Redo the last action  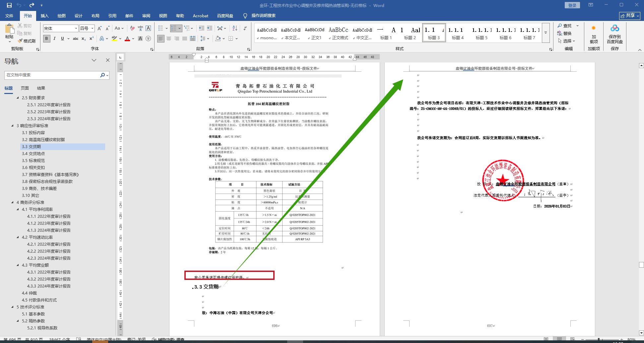[x=32, y=5]
